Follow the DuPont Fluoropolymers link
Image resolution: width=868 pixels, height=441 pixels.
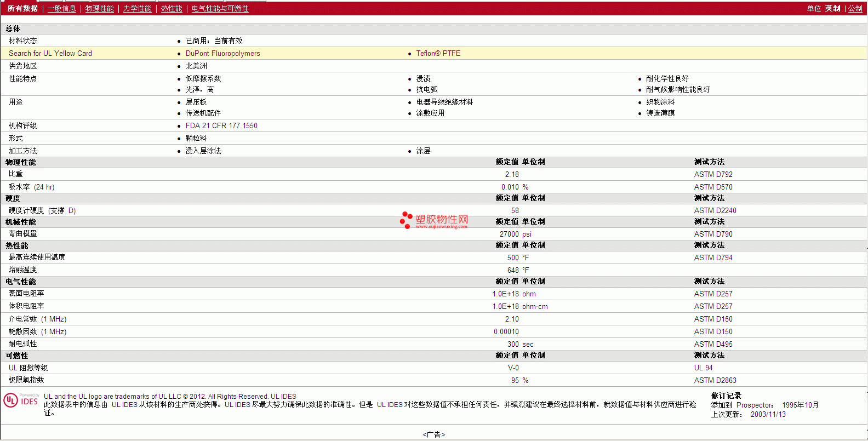(223, 54)
